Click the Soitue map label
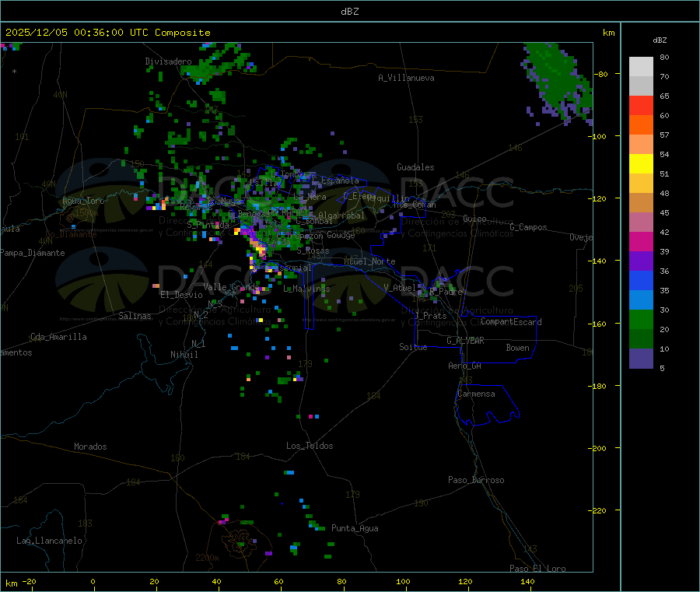Viewport: 700px width, 592px height. 413,347
